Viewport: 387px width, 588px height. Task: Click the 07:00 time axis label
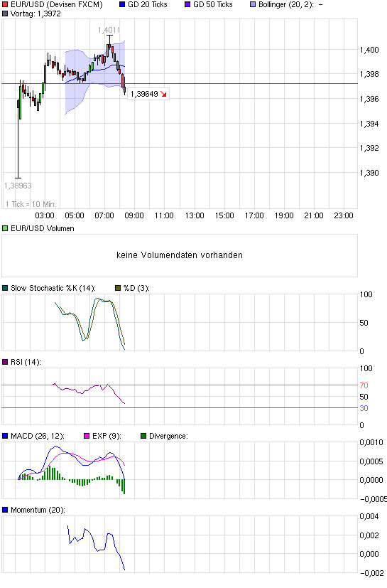104,215
